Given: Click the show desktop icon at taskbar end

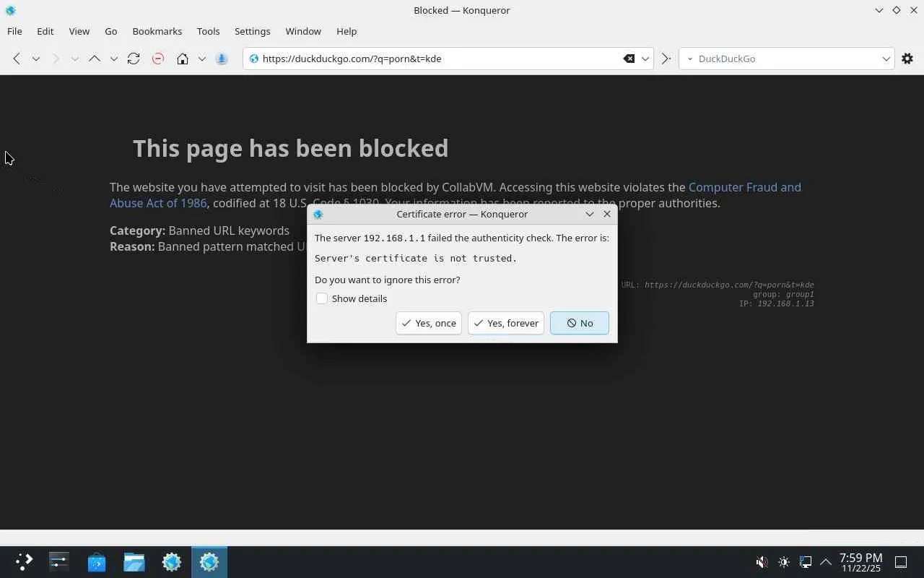Looking at the screenshot, I should pos(901,562).
